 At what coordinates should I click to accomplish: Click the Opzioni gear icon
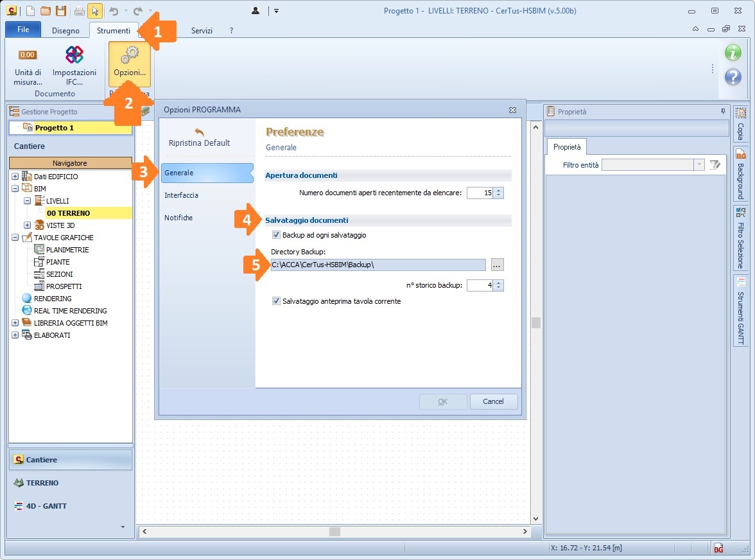[x=130, y=55]
